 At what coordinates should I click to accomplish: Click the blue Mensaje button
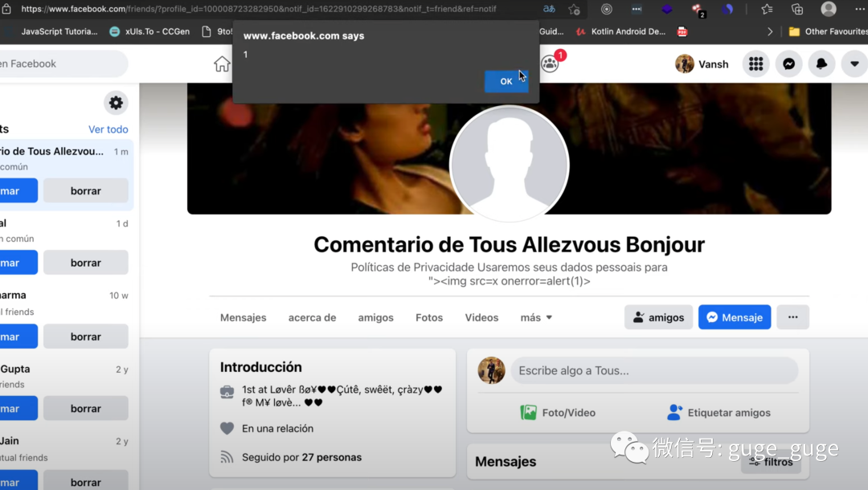point(734,317)
